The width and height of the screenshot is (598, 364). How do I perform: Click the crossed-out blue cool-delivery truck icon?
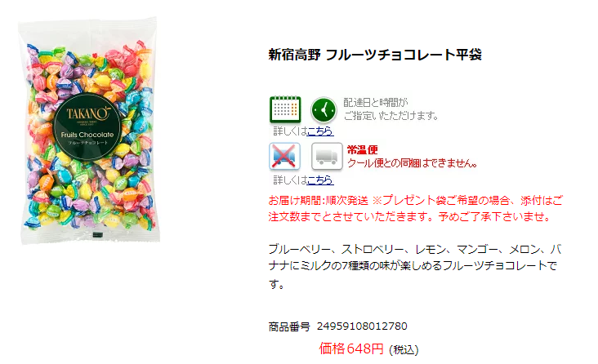284,156
